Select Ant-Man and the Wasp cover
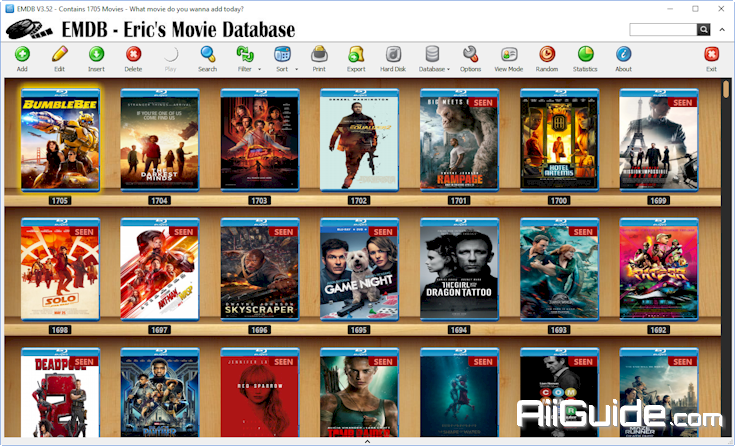 click(160, 270)
